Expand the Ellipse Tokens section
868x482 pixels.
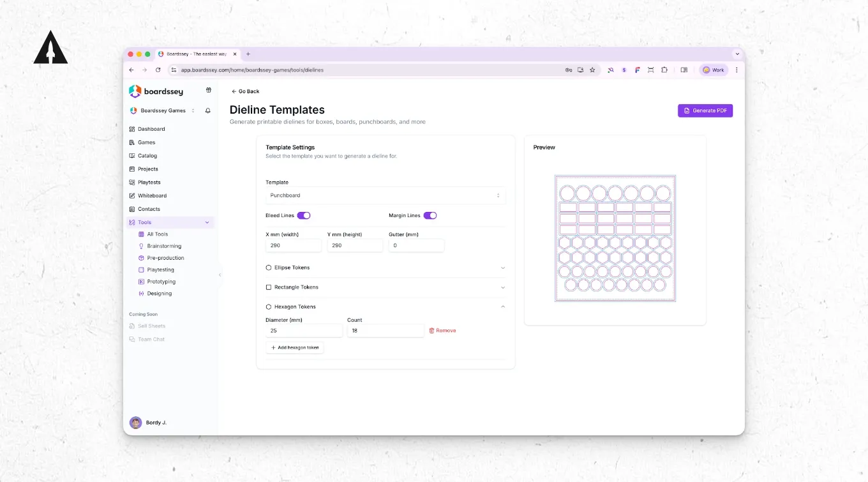(x=385, y=267)
